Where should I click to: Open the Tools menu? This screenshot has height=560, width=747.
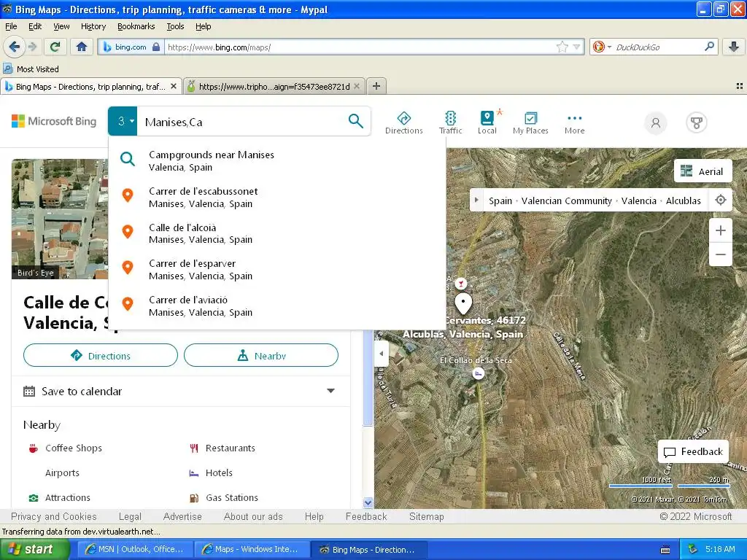tap(175, 26)
